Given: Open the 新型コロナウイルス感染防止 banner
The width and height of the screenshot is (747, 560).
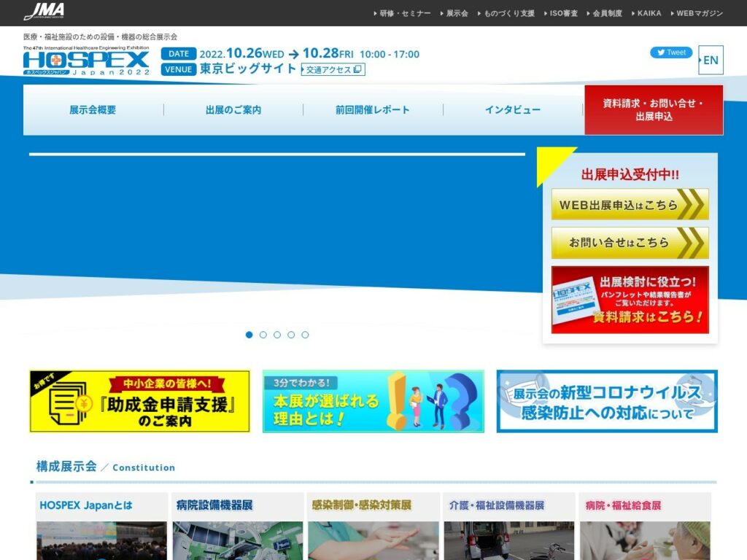Looking at the screenshot, I should tap(607, 402).
